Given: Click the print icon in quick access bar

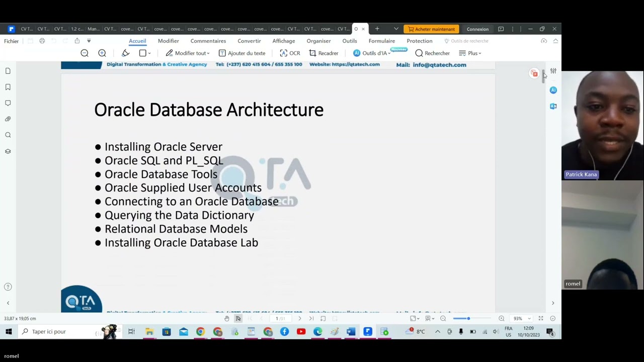Looking at the screenshot, I should (42, 41).
